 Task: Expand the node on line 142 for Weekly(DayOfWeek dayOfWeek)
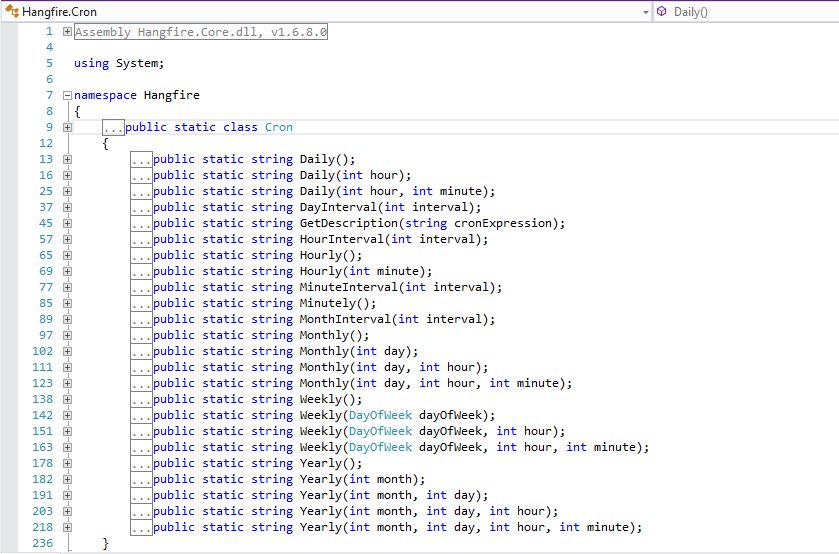(67, 415)
